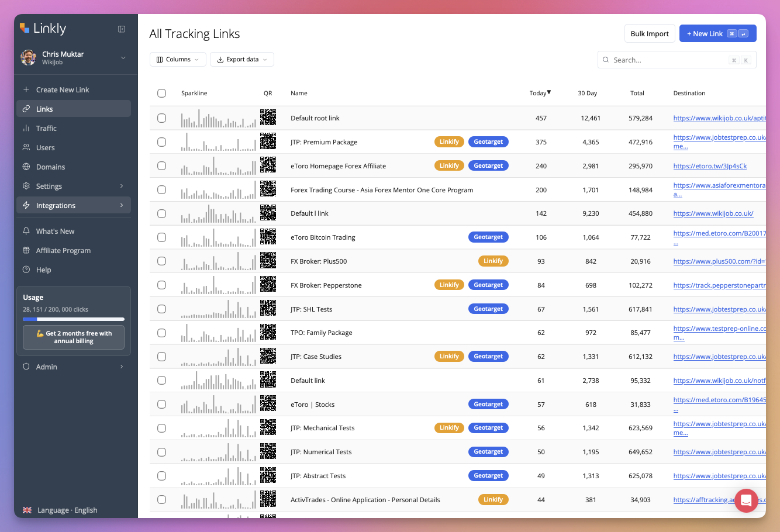Screen dimensions: 780x532
Task: Click the Geotarget badge on eToro Bitcoin Trading
Action: point(488,237)
